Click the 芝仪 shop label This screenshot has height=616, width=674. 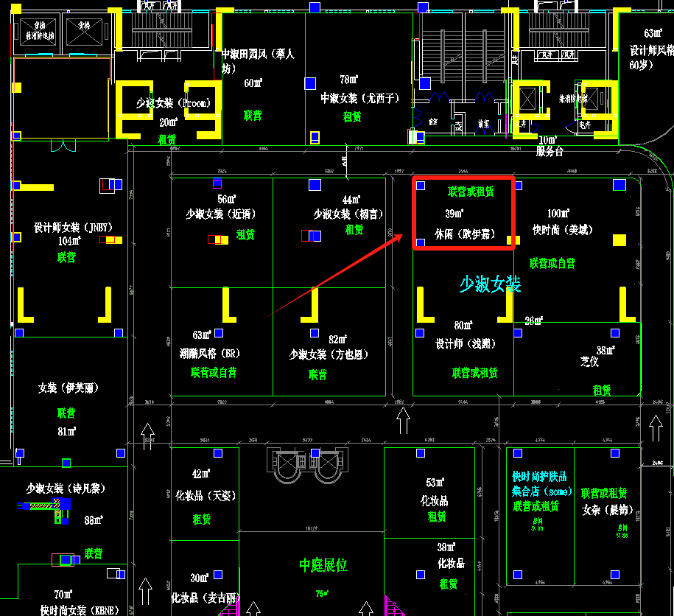point(589,362)
